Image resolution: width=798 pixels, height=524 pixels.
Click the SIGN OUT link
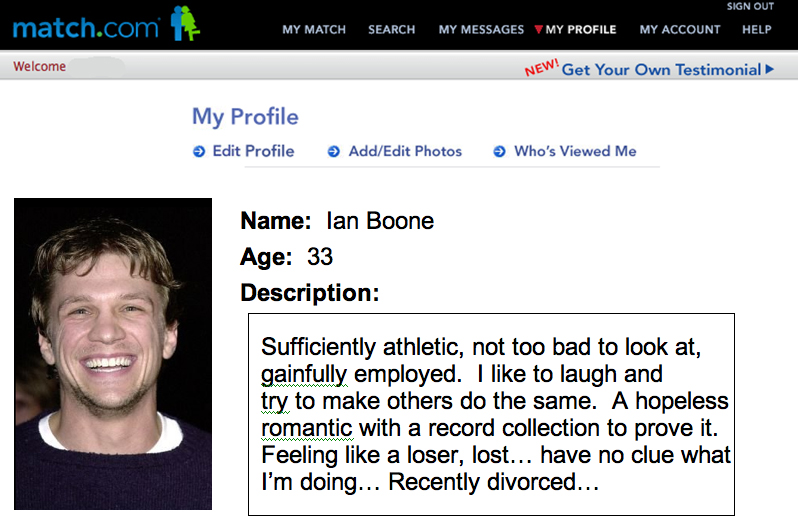(750, 7)
